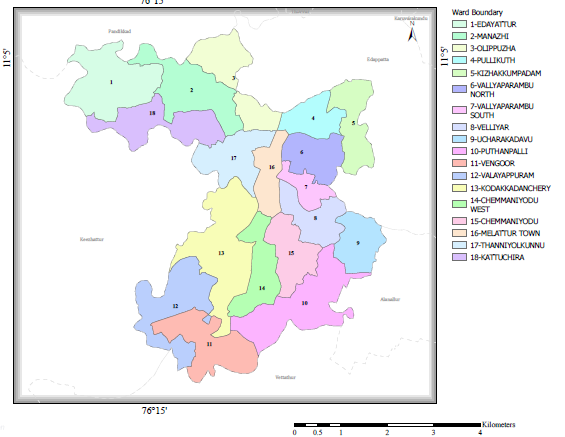This screenshot has height=437, width=565.
Task: Click the legend label '14-CHEMMANIYODU WEST'
Action: pyautogui.click(x=504, y=205)
